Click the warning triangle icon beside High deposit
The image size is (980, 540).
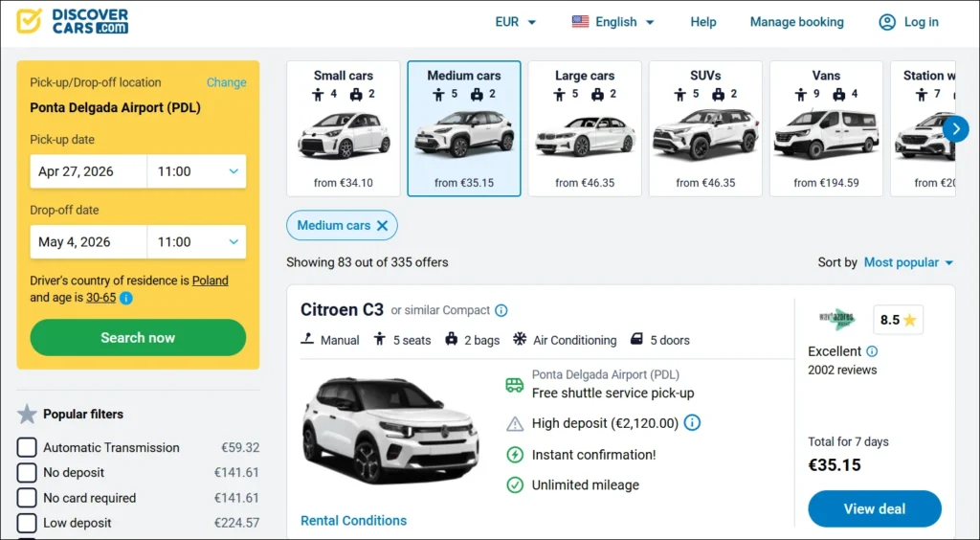[514, 424]
